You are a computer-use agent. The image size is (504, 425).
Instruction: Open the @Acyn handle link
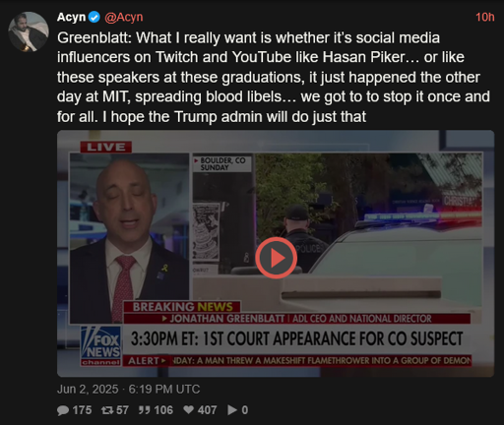click(x=124, y=17)
